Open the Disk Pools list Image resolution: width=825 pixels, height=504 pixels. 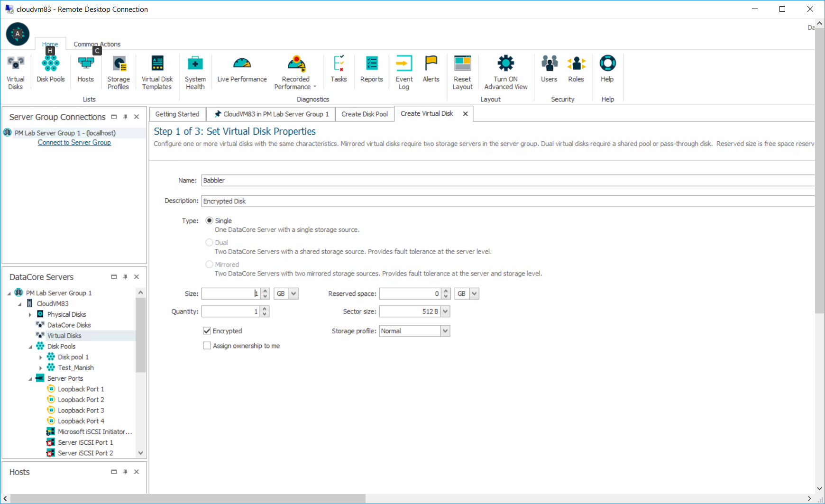point(50,70)
